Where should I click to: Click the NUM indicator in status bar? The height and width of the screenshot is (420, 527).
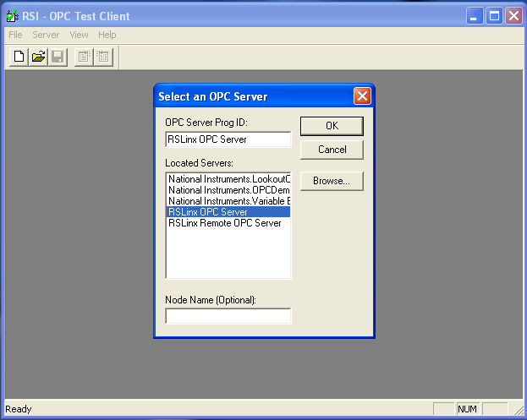(x=467, y=409)
